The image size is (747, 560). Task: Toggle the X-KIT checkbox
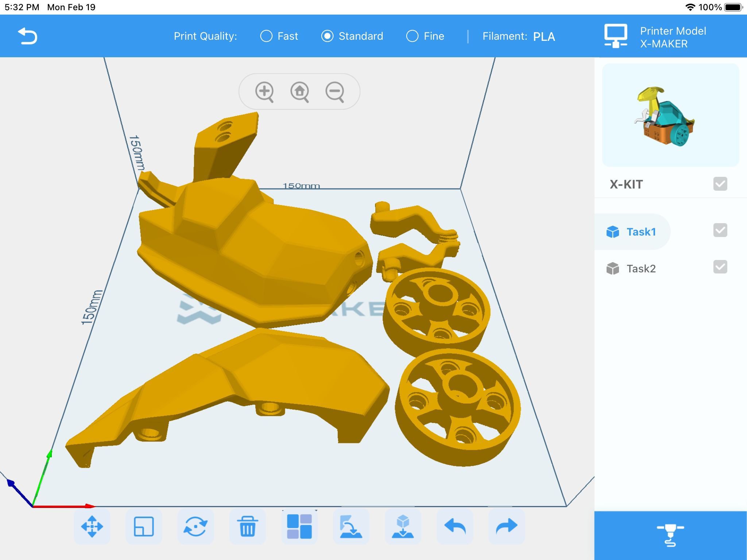click(720, 184)
